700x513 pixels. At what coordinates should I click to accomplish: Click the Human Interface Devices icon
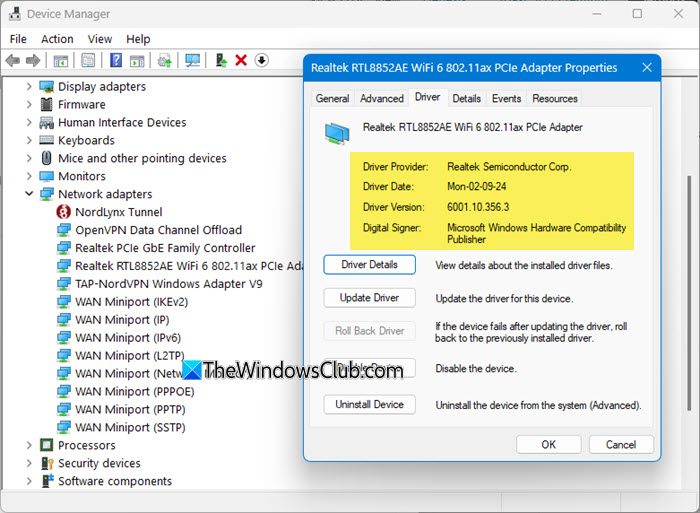46,122
